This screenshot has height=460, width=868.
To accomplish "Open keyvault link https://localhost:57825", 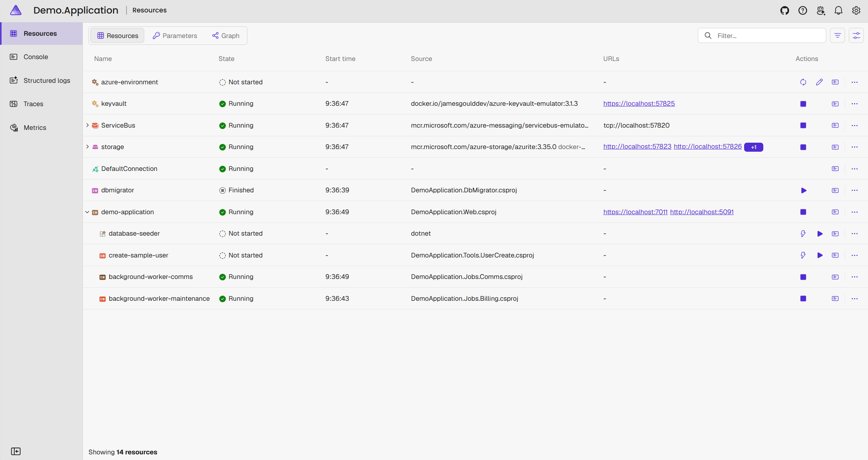I will coord(639,104).
